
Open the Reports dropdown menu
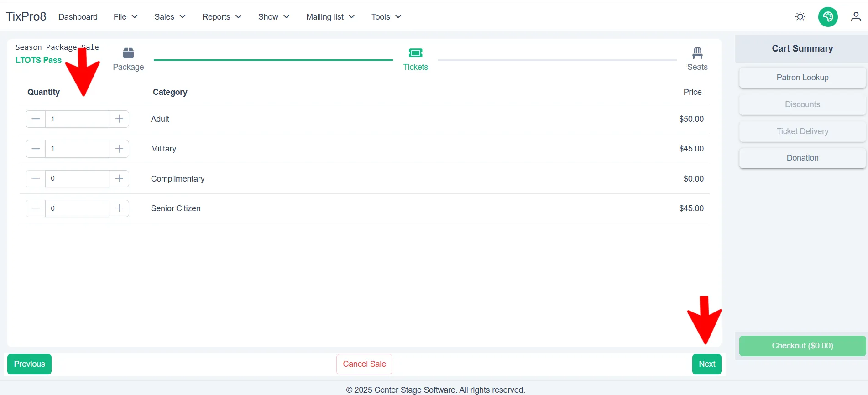222,17
